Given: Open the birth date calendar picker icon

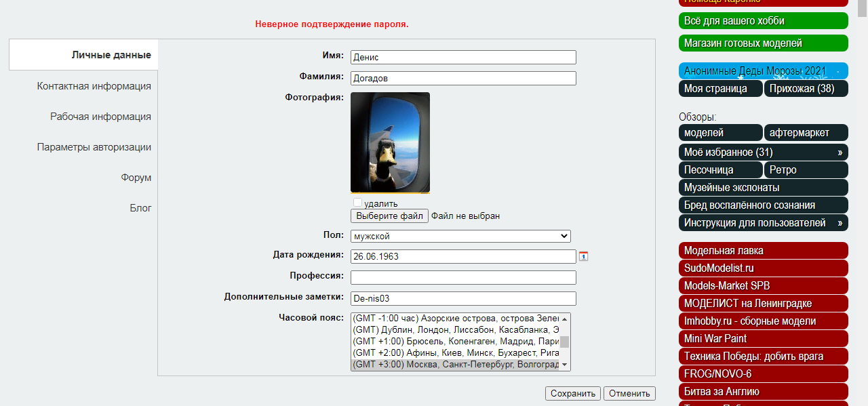Looking at the screenshot, I should [583, 256].
